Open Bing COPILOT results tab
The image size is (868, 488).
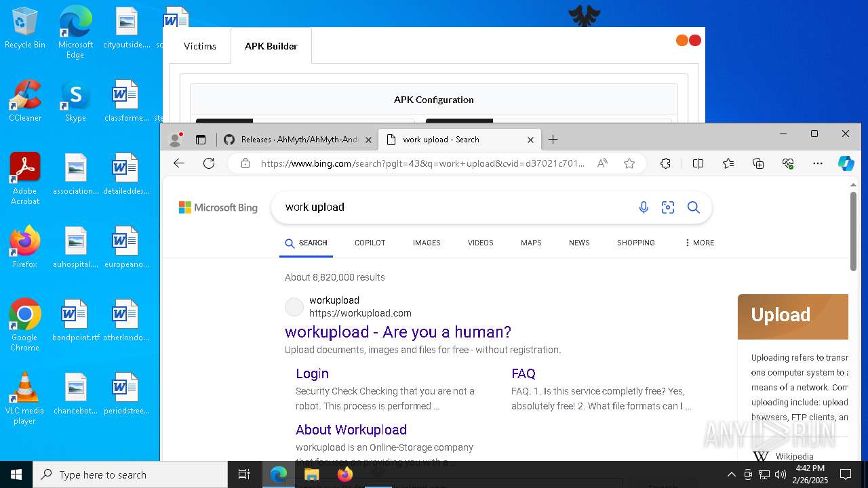click(x=370, y=243)
